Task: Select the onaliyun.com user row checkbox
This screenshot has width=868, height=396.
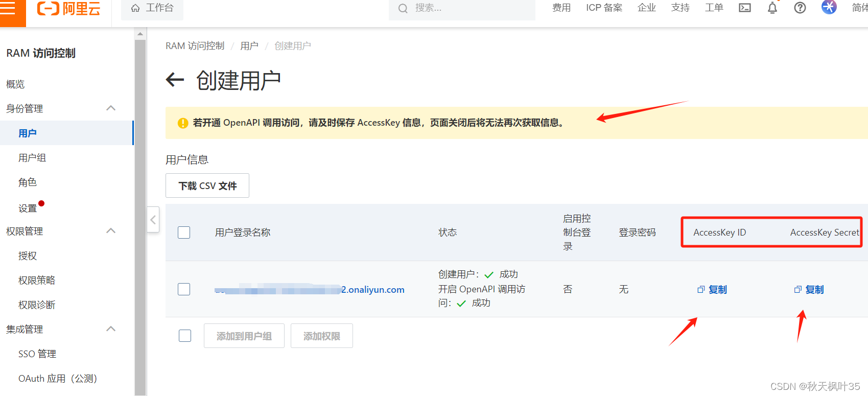Action: tap(184, 289)
